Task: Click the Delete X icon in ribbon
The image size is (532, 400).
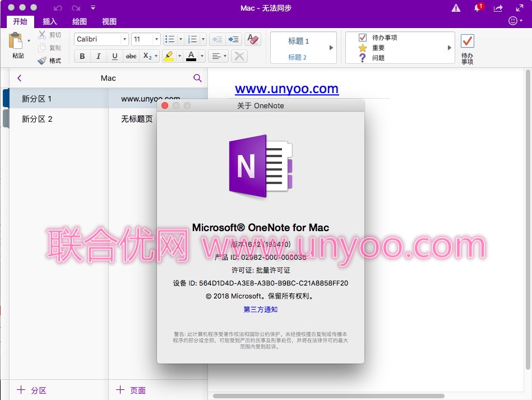Action: click(x=239, y=56)
